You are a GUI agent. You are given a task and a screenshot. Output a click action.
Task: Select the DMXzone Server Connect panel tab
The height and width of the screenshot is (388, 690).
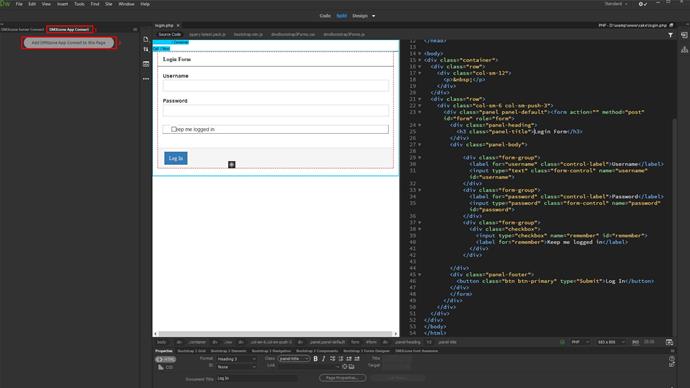pyautogui.click(x=22, y=29)
